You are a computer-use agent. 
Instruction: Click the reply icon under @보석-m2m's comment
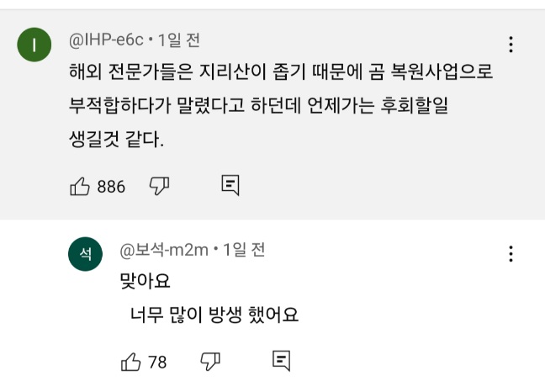(281, 362)
